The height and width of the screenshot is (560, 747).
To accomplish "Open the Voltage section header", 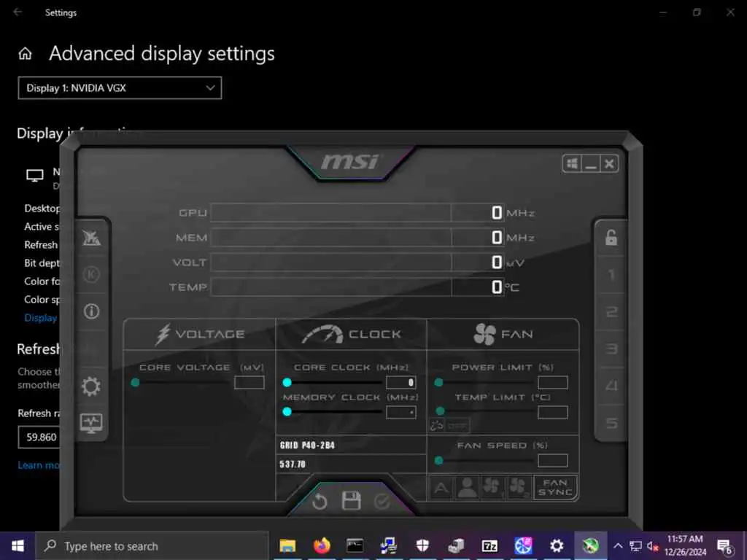I will tap(200, 334).
